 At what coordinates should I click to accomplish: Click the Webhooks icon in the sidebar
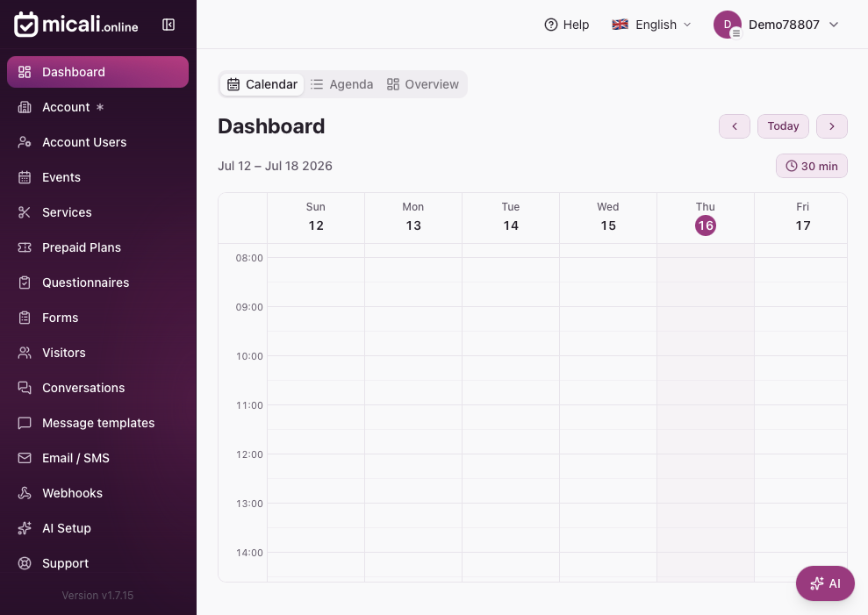coord(25,493)
